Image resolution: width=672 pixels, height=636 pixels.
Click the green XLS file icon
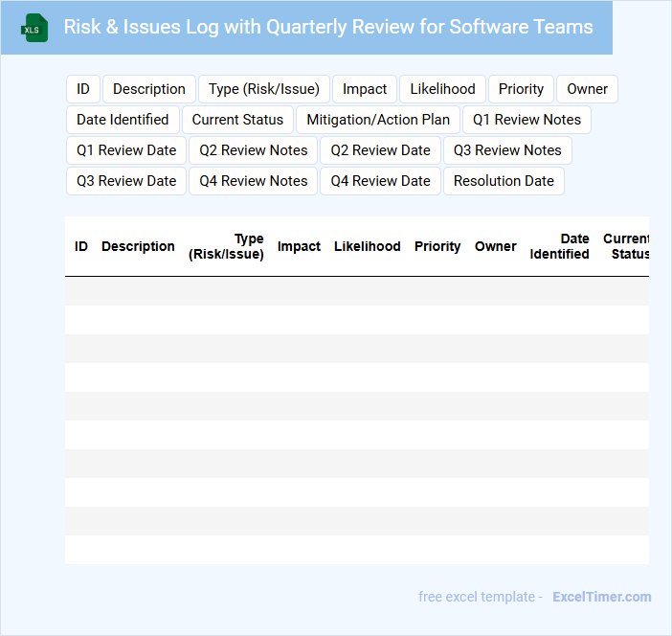tap(35, 28)
